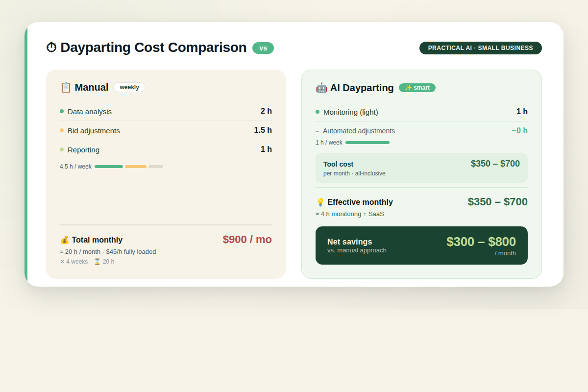Click the Tool cost box
Screen dimensions: 588x392
(x=421, y=168)
